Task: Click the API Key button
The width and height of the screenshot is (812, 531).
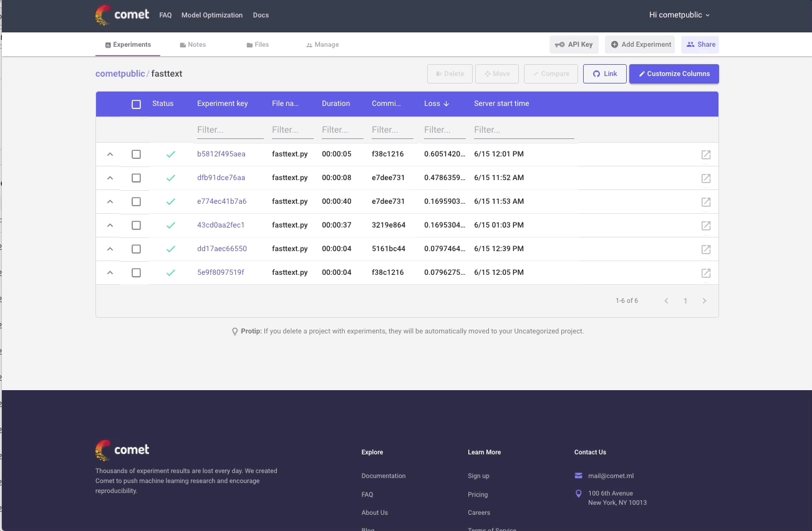Action: pos(574,44)
